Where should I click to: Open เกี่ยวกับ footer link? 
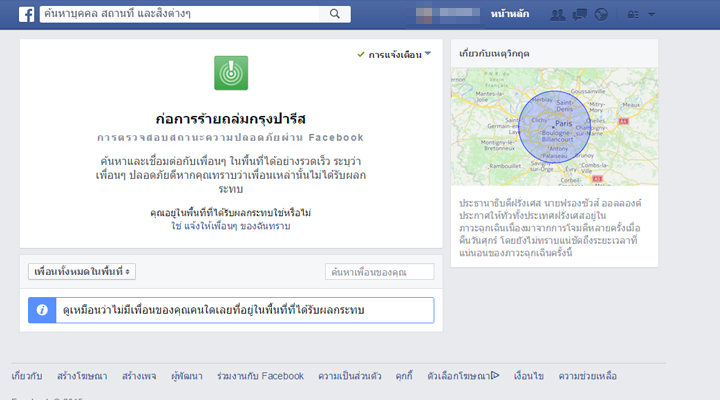(27, 376)
